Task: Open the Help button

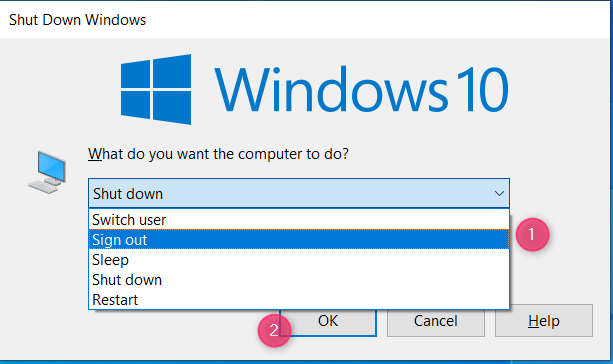Action: (544, 321)
